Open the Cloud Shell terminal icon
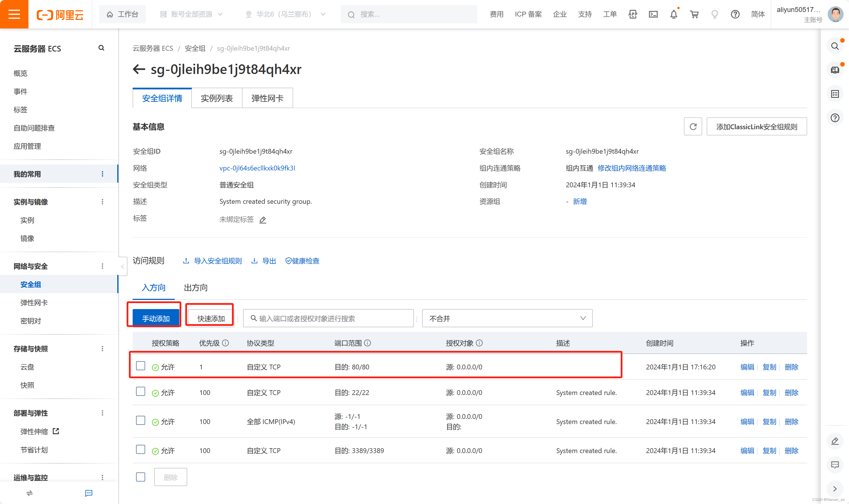 [653, 14]
